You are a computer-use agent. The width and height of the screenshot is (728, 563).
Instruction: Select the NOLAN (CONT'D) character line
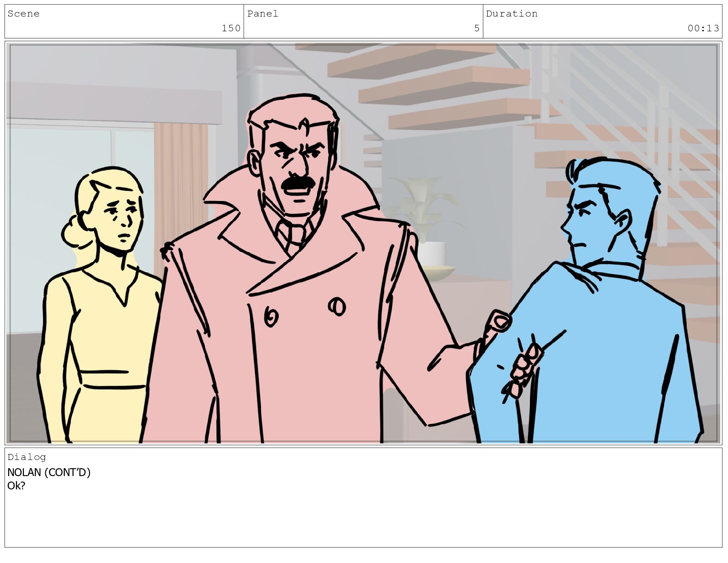[49, 472]
